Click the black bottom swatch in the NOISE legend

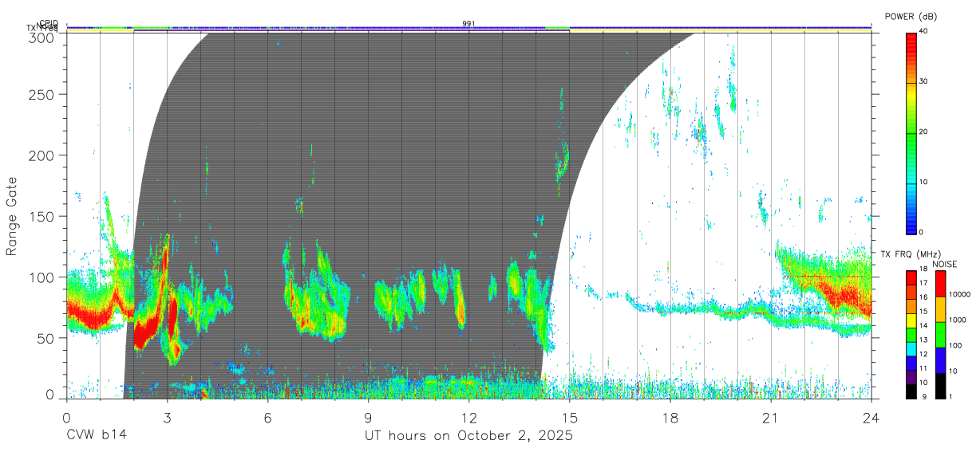[940, 384]
